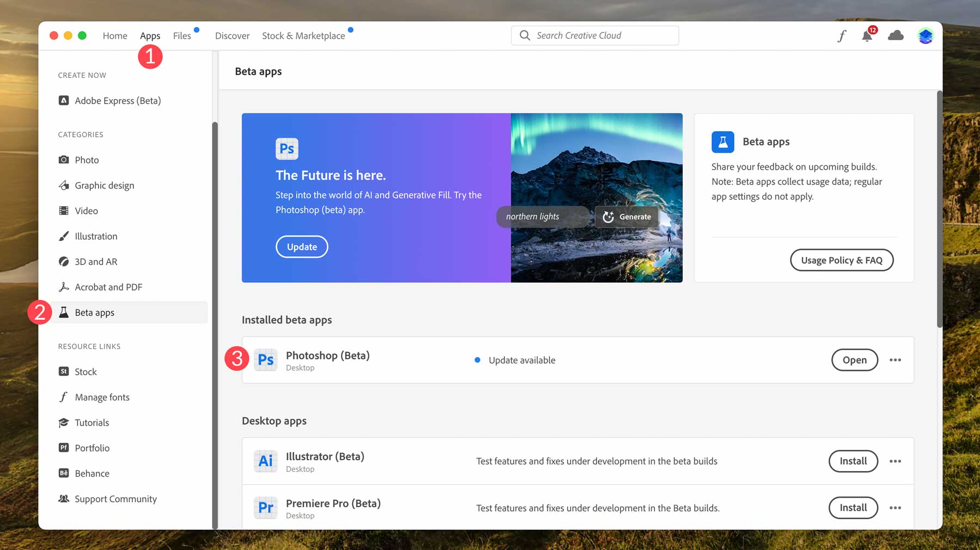Image resolution: width=980 pixels, height=550 pixels.
Task: Click the Photoshop (Beta) app name
Action: point(328,355)
